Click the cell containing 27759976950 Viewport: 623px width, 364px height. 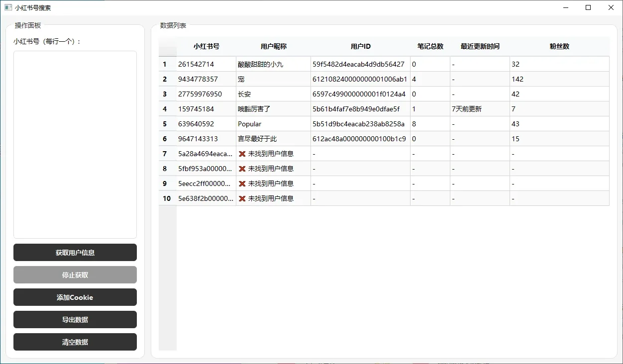tap(207, 94)
